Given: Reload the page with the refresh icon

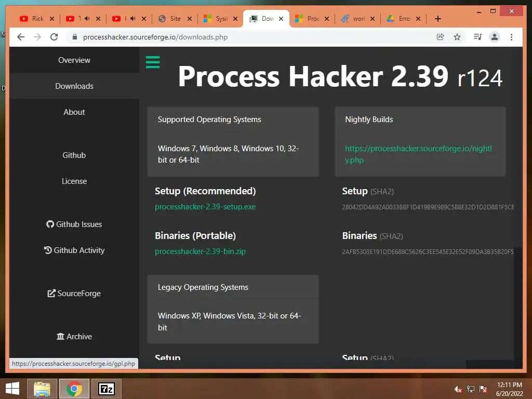Looking at the screenshot, I should [54, 37].
